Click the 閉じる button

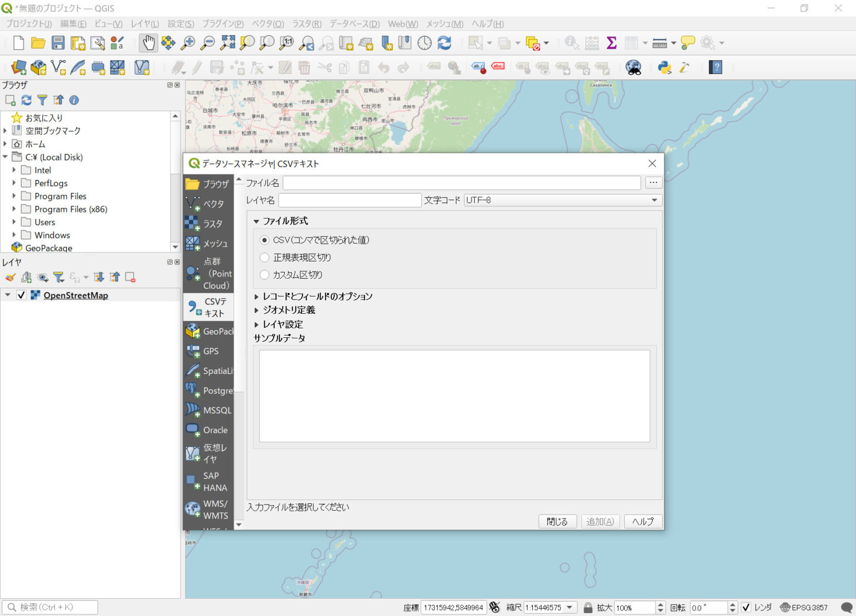tap(557, 521)
